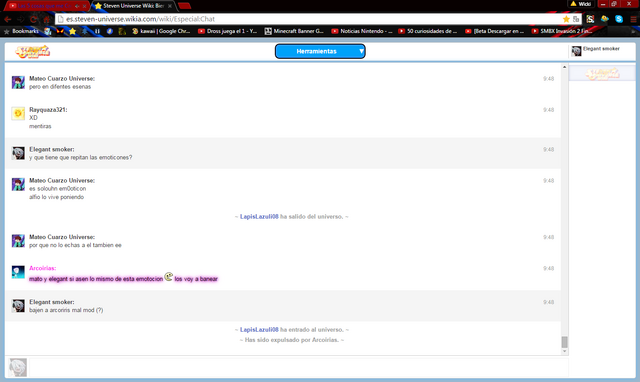Select the wiki room thumbnail in the right sidebar
This screenshot has height=382, width=640.
(602, 73)
